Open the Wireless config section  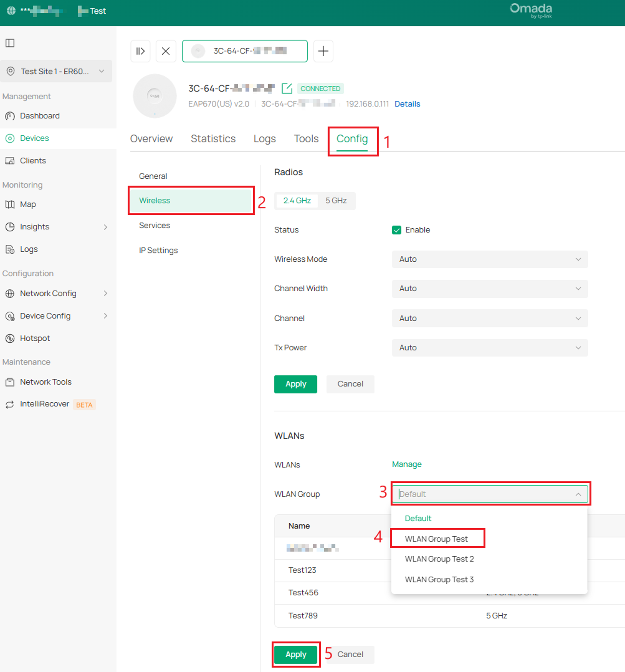[x=190, y=200]
